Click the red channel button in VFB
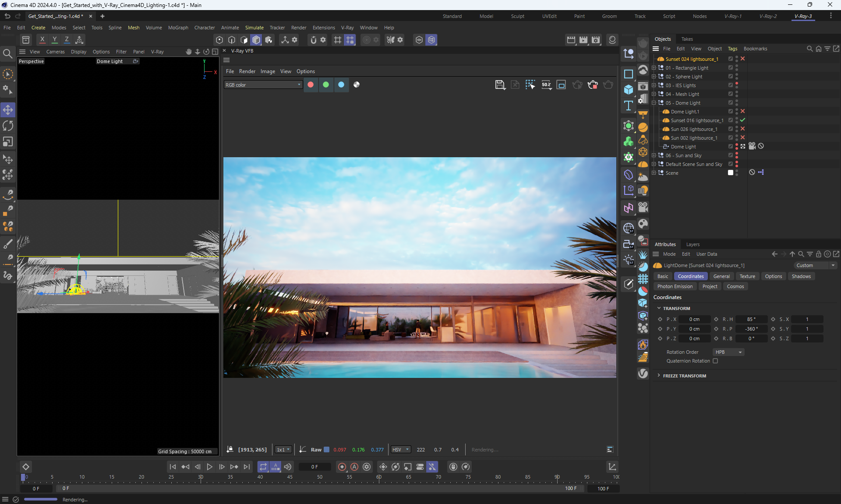Viewport: 841px width, 504px height. click(311, 85)
